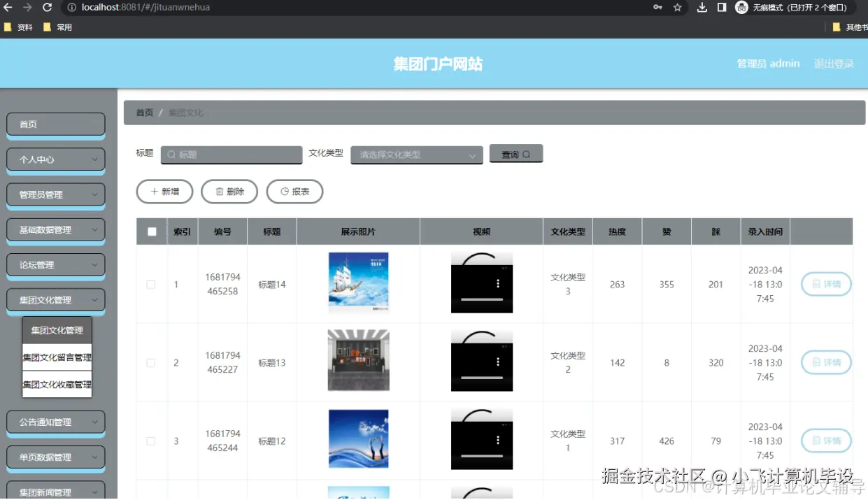The image size is (868, 500).
Task: Click the browser forward arrow
Action: [x=27, y=7]
